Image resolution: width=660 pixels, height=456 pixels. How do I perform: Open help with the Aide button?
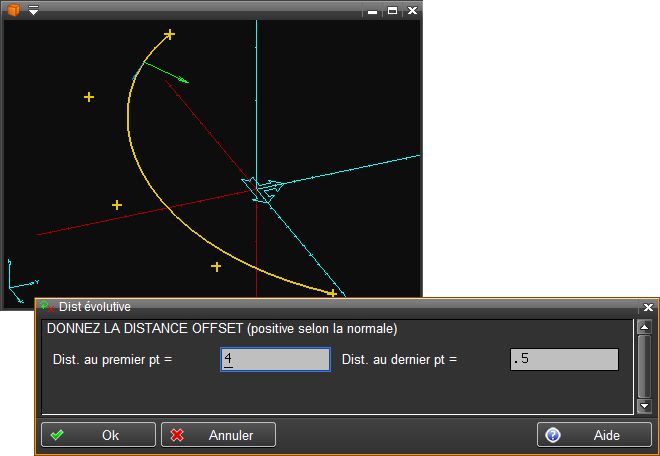[596, 435]
